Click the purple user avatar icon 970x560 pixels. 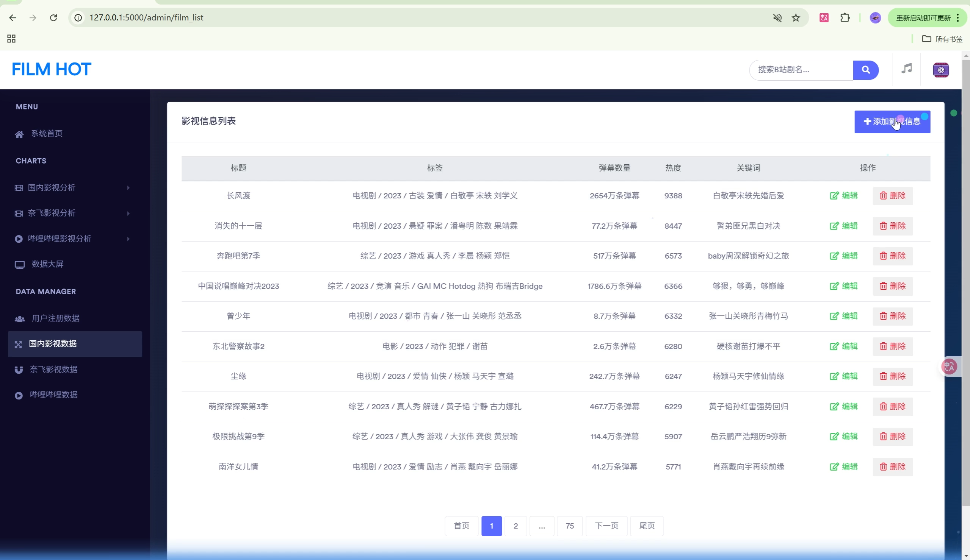coord(940,70)
